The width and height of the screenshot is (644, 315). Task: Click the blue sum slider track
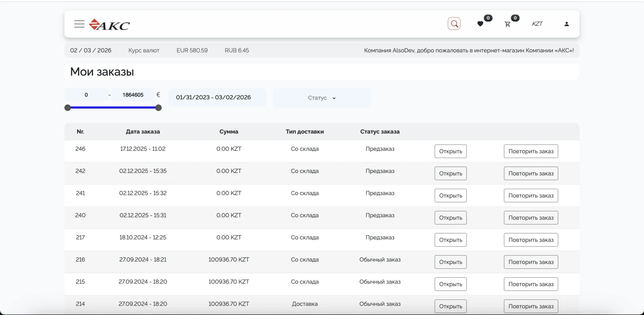pos(113,108)
